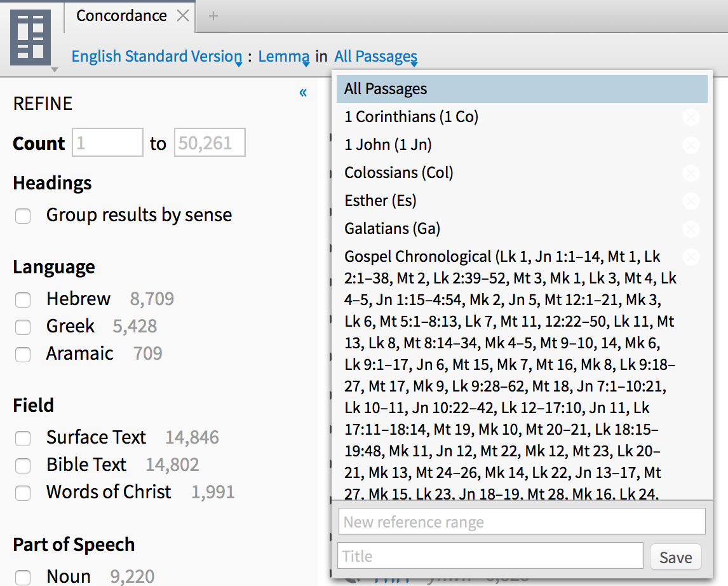This screenshot has height=586, width=728.
Task: Click the Save button
Action: point(675,557)
